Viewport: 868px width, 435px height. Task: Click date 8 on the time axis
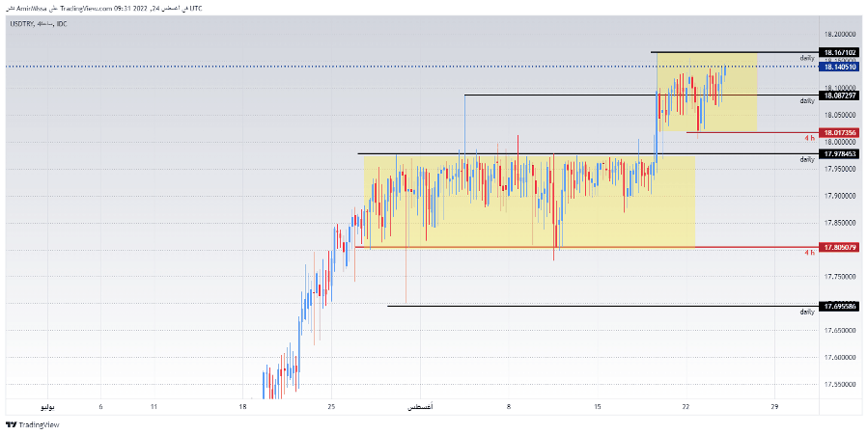509,407
